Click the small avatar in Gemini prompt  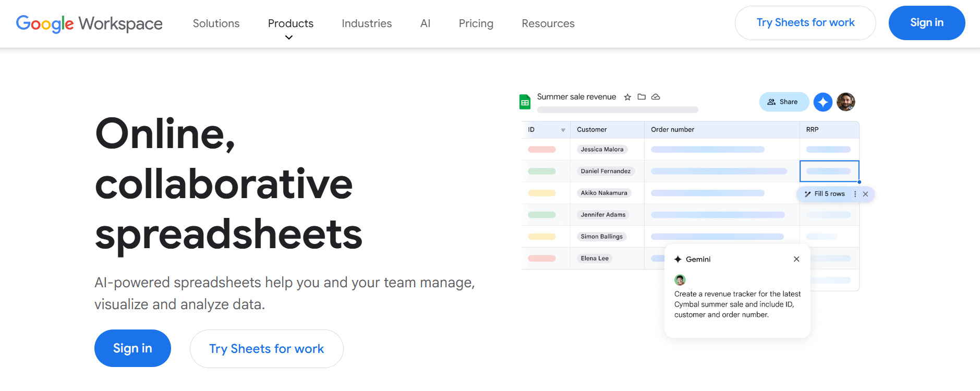click(x=680, y=280)
